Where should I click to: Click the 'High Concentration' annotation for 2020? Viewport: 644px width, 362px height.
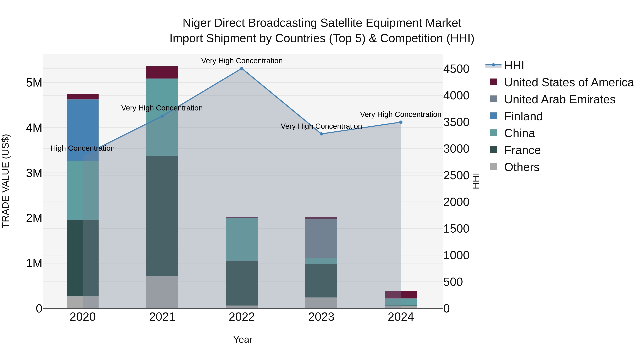pos(82,148)
